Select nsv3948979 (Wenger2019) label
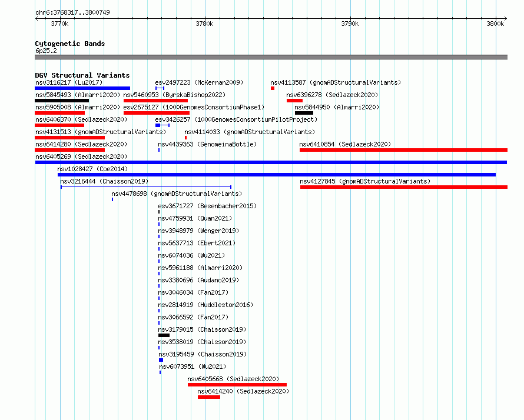The height and width of the screenshot is (420, 524). coord(198,231)
